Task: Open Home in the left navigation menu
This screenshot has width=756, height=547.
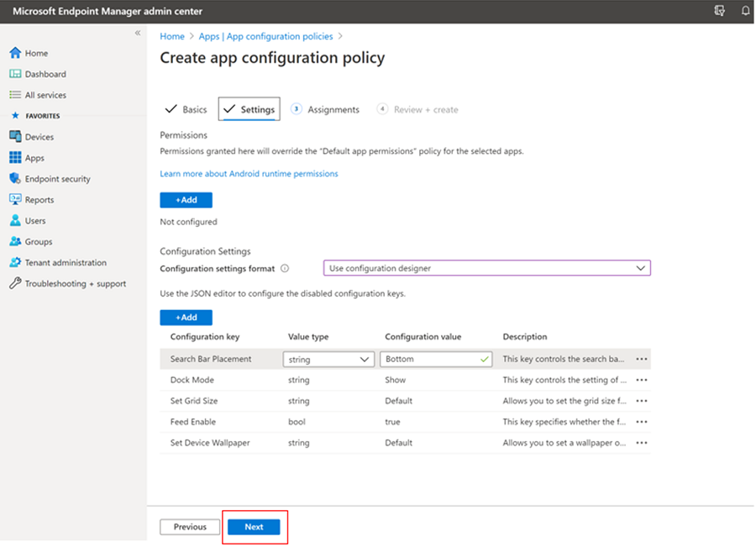Action: click(36, 53)
